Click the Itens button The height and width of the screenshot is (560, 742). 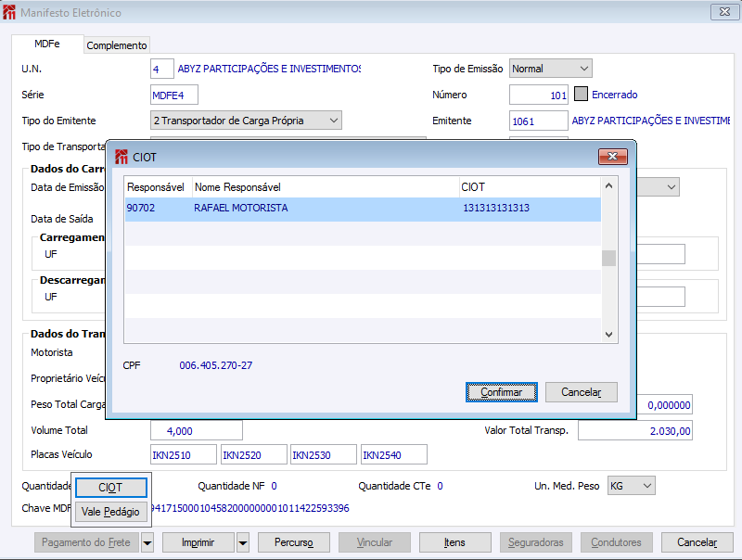point(454,542)
